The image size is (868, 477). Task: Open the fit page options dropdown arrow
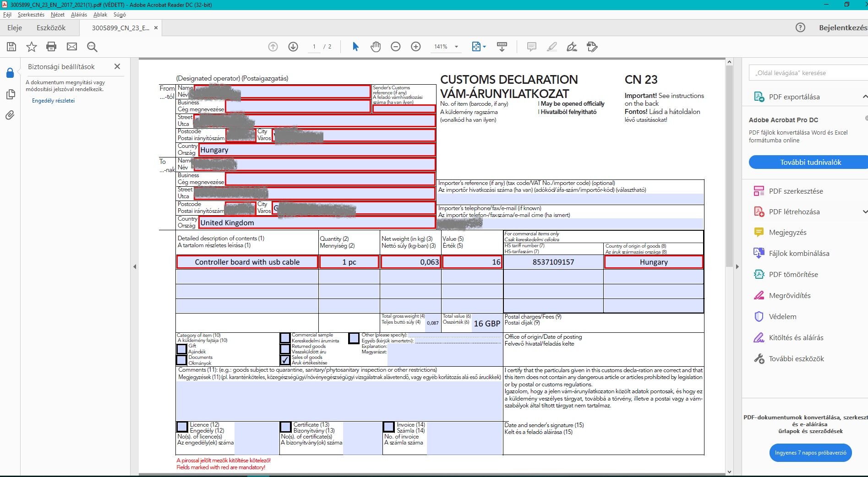(484, 47)
